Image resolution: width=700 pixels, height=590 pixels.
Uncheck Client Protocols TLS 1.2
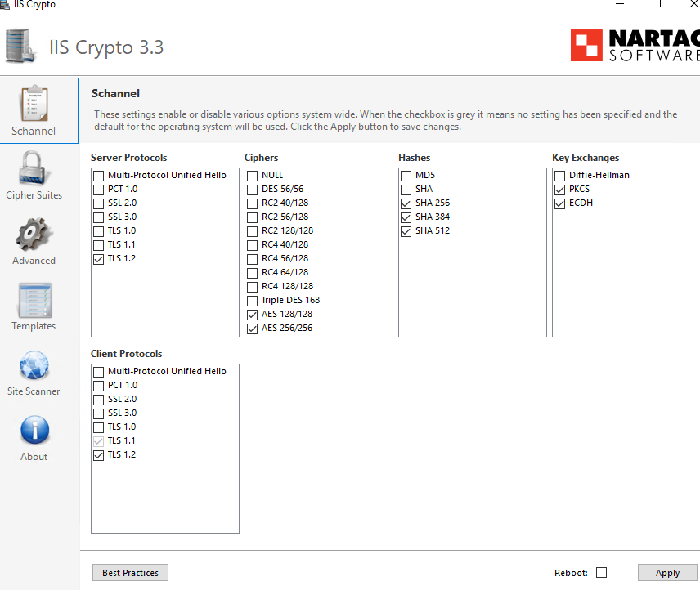(x=99, y=455)
